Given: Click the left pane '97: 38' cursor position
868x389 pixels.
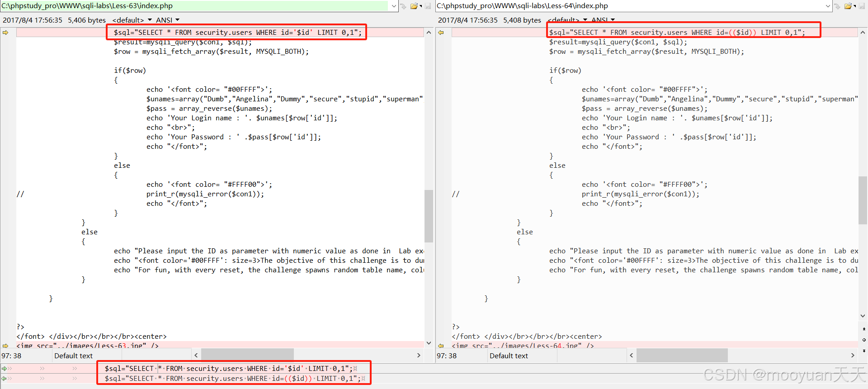Looking at the screenshot, I should [11, 356].
